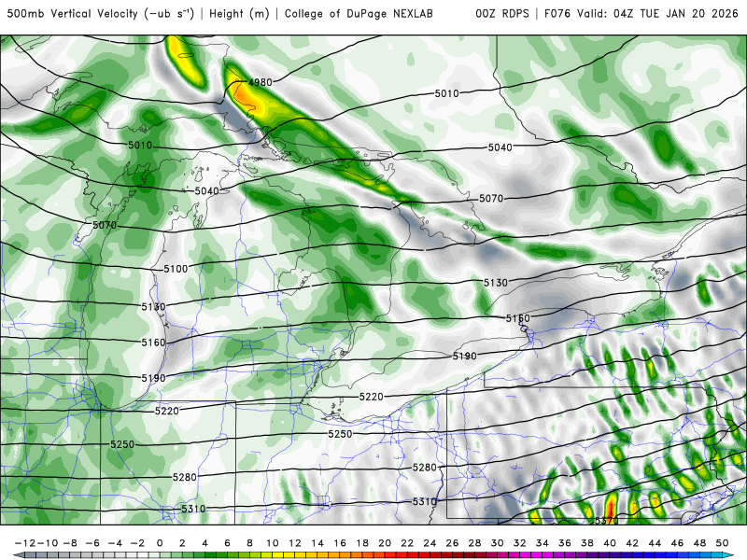747x560 pixels.
Task: Click the gray left arrow tip of colorbar
Action: tap(18, 555)
